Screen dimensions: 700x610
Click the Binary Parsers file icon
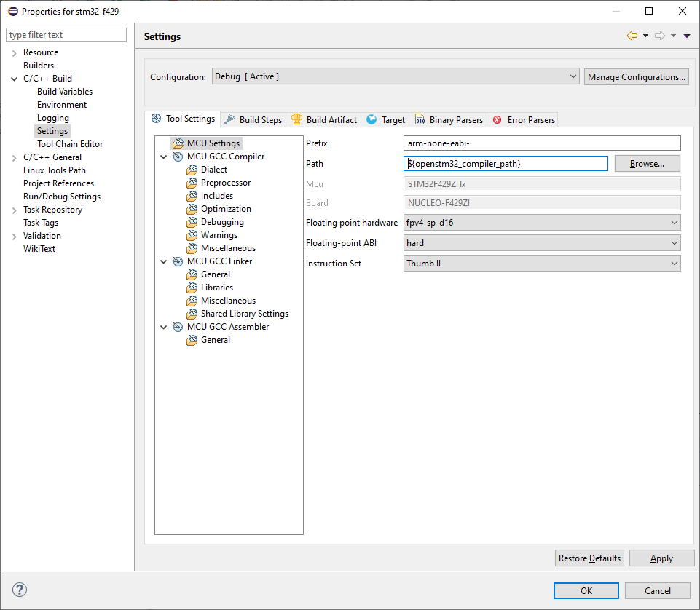click(x=420, y=119)
